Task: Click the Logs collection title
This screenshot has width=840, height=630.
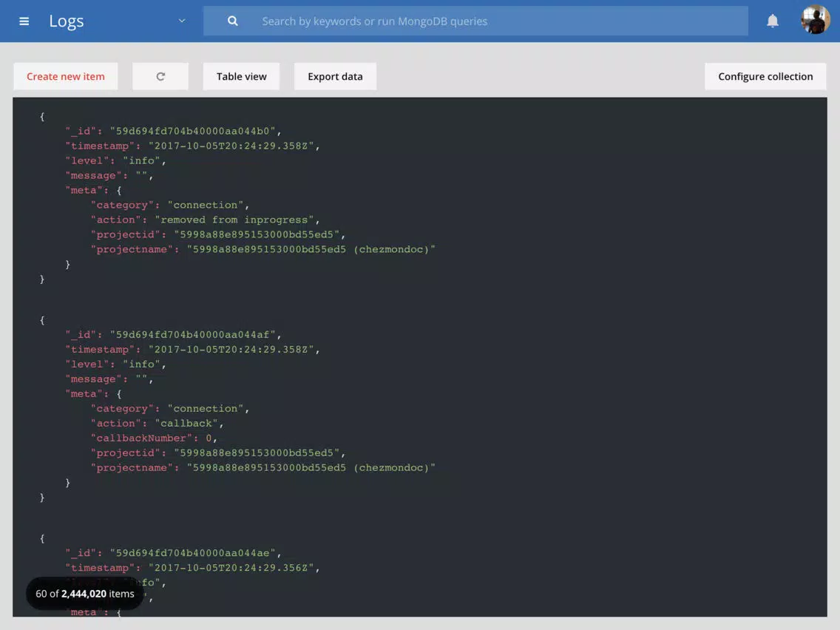Action: point(67,21)
